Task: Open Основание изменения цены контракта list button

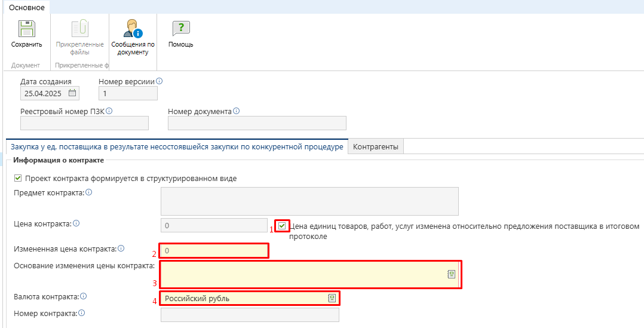Action: (x=452, y=274)
